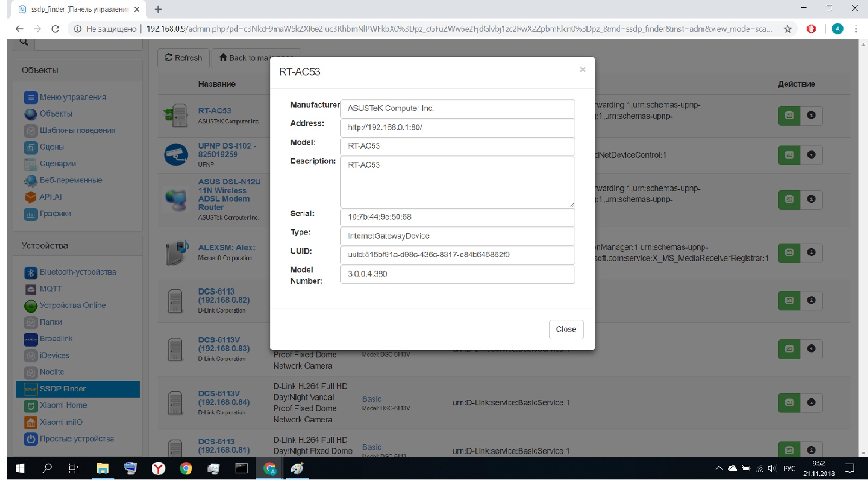Close the RT-AC53 dialog with X
The height and width of the screenshot is (488, 868).
tap(582, 70)
